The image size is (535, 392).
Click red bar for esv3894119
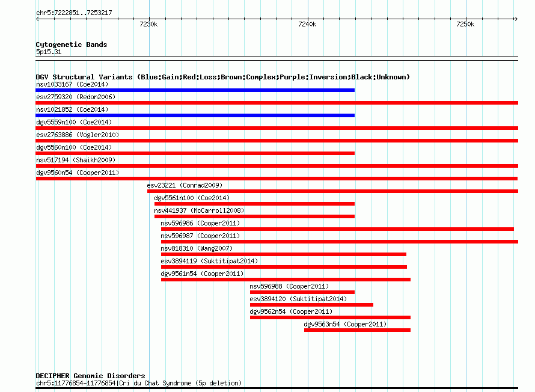click(284, 267)
